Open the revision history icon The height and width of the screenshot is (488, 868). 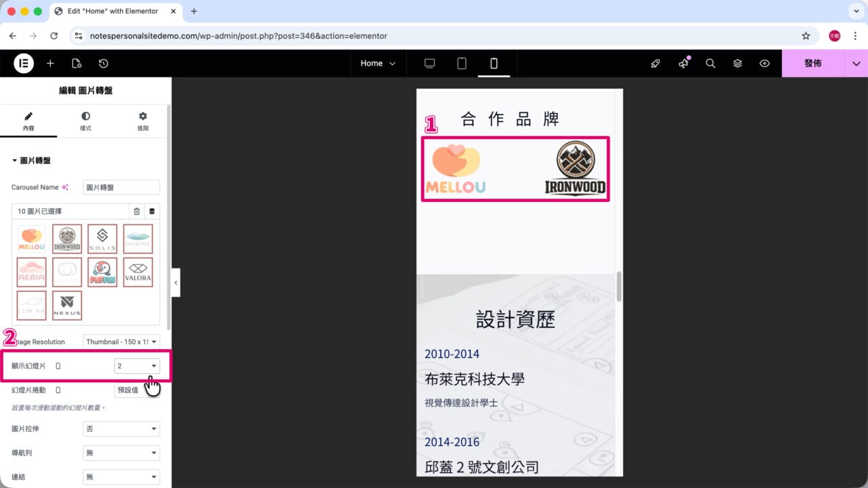(x=103, y=63)
